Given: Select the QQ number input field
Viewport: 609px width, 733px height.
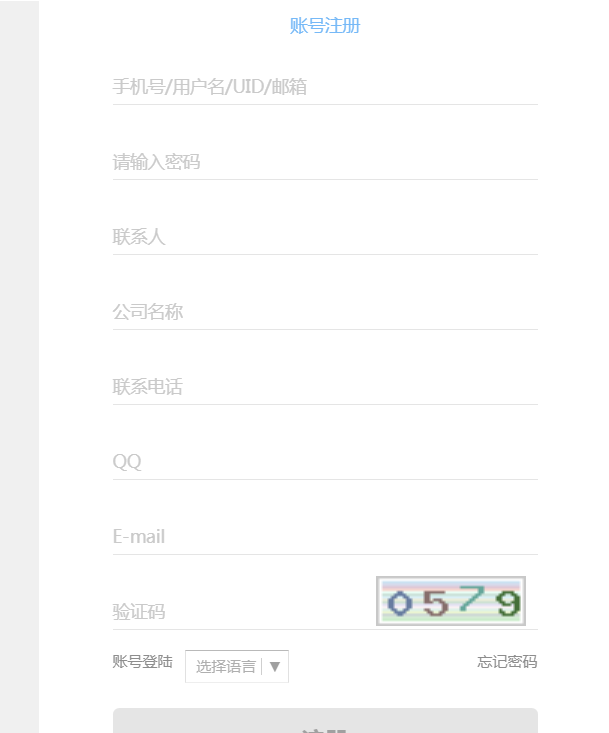Looking at the screenshot, I should (x=325, y=462).
